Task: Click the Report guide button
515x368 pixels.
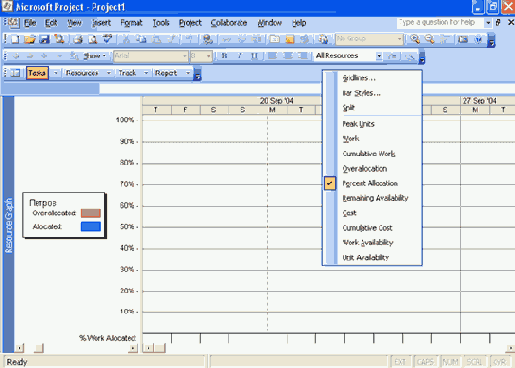Action: [x=166, y=73]
